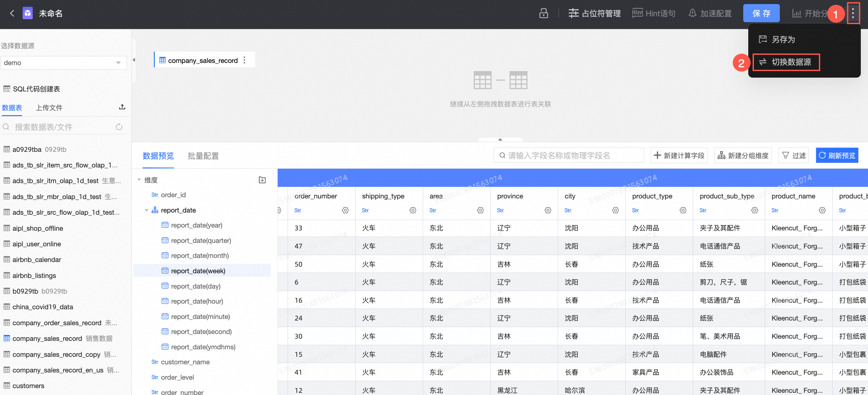
Task: Open settings gear for product_sub_type column
Action: 755,210
